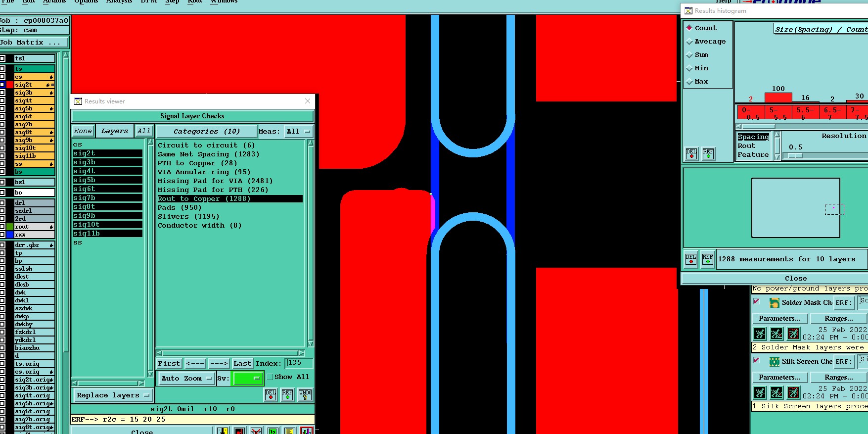Click green numbered icon in bottom toolbar

tap(273, 431)
